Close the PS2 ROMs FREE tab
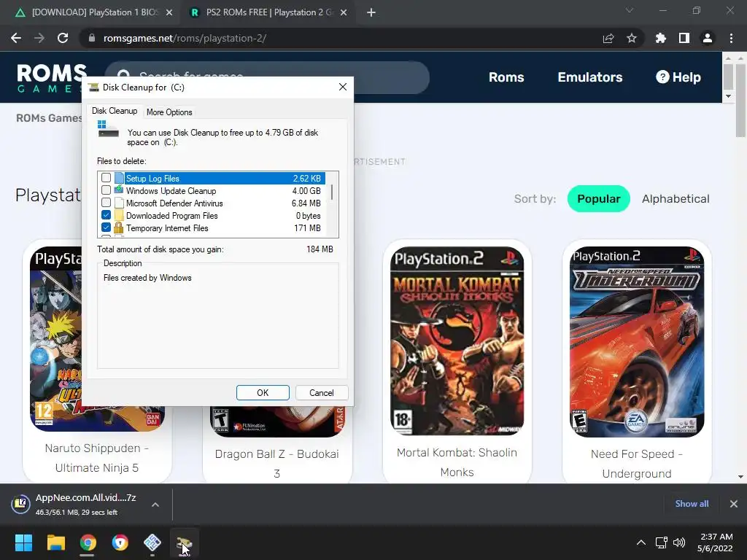This screenshot has width=747, height=560. [x=344, y=13]
